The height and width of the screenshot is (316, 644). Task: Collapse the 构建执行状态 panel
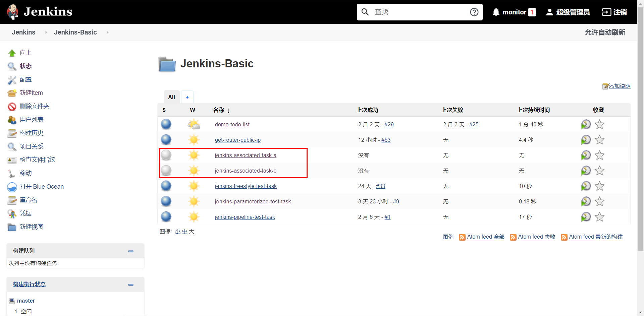[x=130, y=284]
